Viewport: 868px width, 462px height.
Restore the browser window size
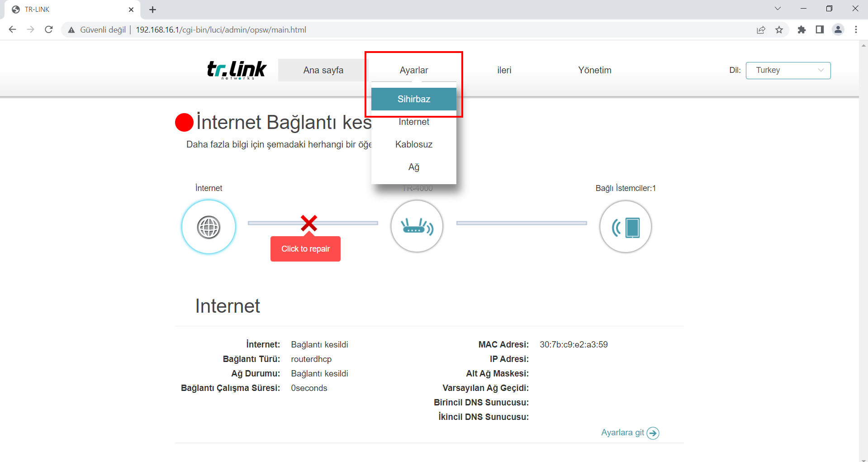[829, 9]
